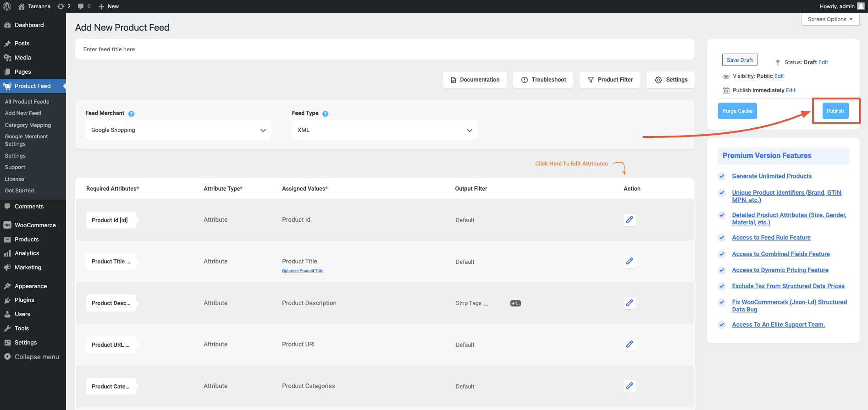Viewport: 868px width, 410px height.
Task: Click the 'Product URL' assigned value text
Action: point(299,344)
